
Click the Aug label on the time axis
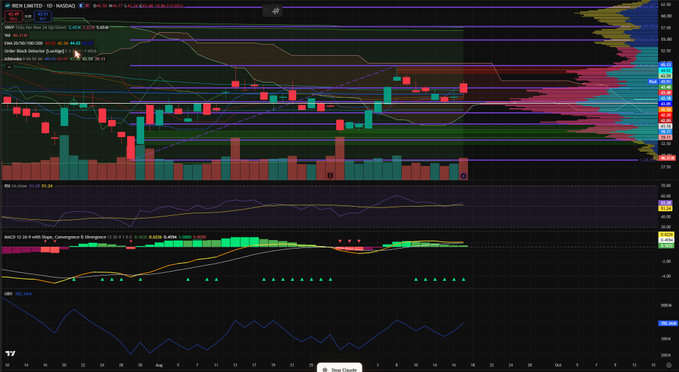point(159,365)
